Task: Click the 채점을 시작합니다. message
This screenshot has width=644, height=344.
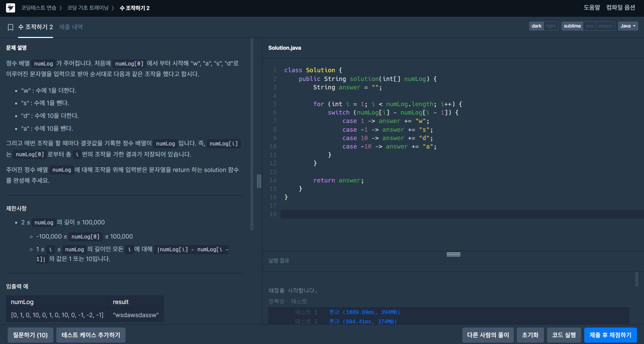Action: (x=293, y=291)
